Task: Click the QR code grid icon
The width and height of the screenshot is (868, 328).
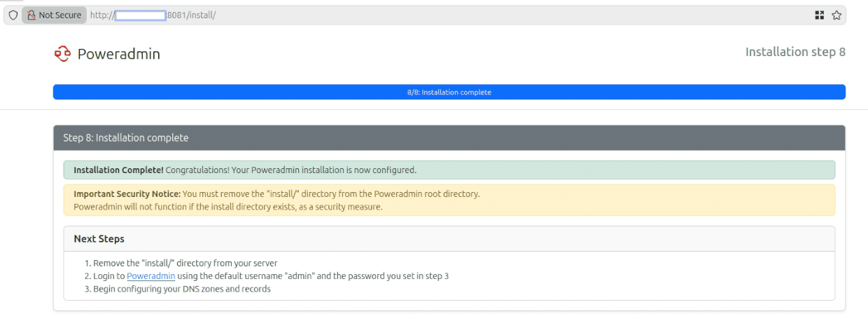Action: click(x=820, y=15)
